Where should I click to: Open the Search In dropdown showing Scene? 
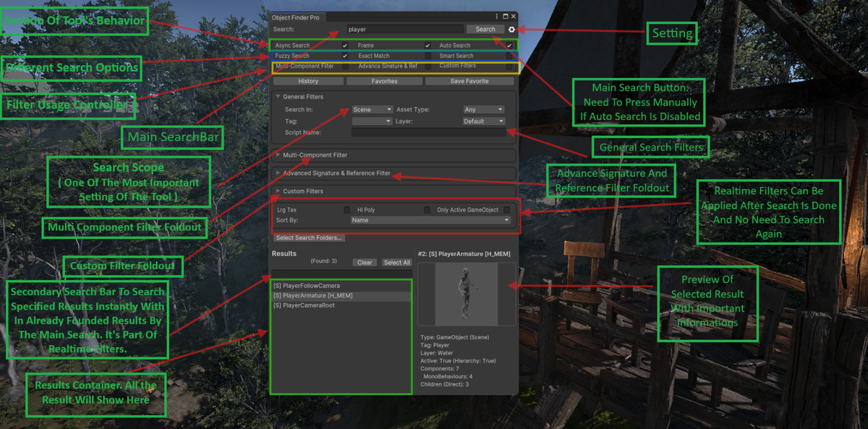click(x=372, y=109)
